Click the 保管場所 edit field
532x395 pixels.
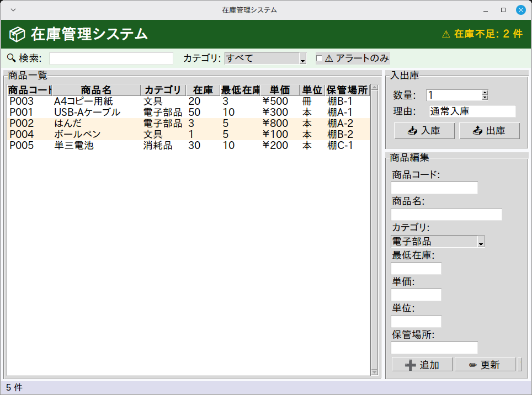coord(434,348)
